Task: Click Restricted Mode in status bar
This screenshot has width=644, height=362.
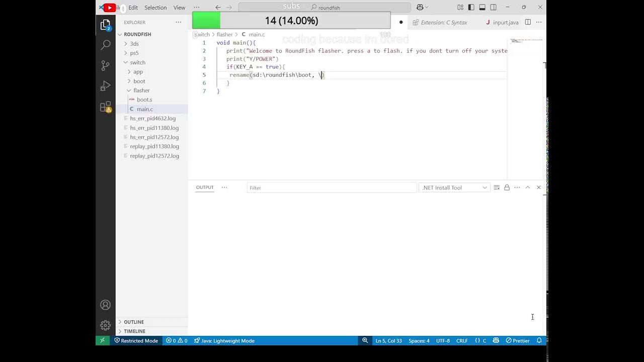Action: [136, 340]
